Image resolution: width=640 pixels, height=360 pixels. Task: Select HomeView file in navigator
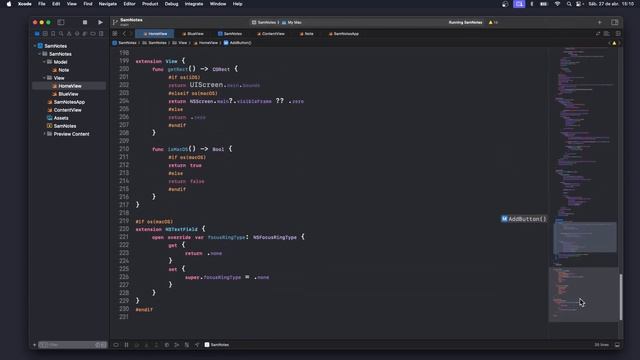pos(69,86)
